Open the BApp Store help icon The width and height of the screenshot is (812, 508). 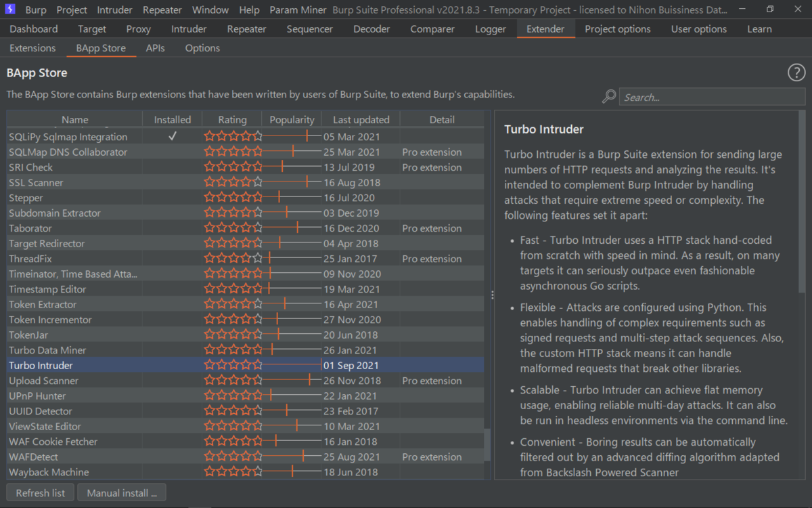coord(796,73)
